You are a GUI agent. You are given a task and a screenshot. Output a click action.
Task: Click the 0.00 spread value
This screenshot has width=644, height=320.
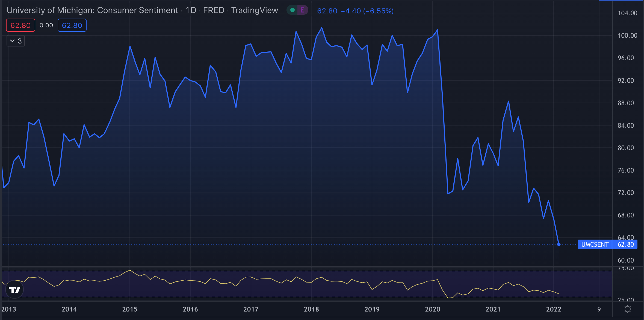[x=46, y=25]
